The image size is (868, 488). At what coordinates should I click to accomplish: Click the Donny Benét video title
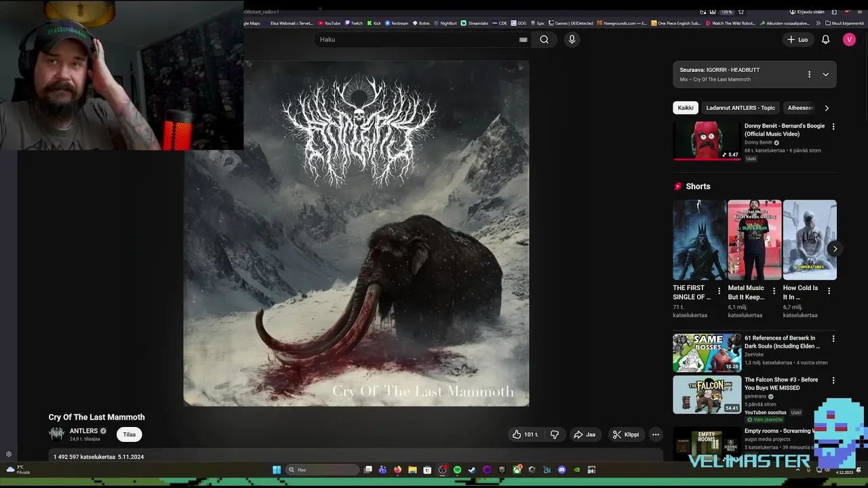[x=785, y=130]
